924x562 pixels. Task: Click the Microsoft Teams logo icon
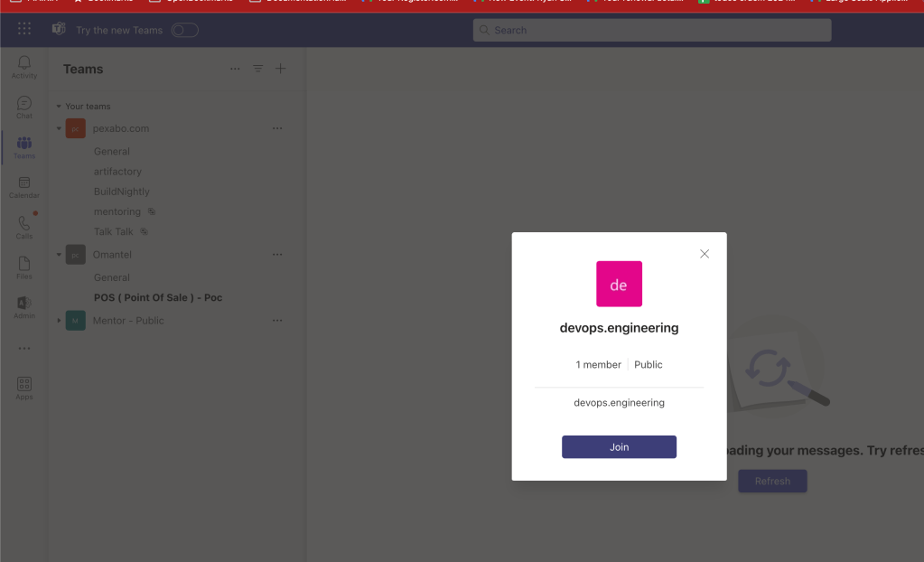(x=59, y=29)
